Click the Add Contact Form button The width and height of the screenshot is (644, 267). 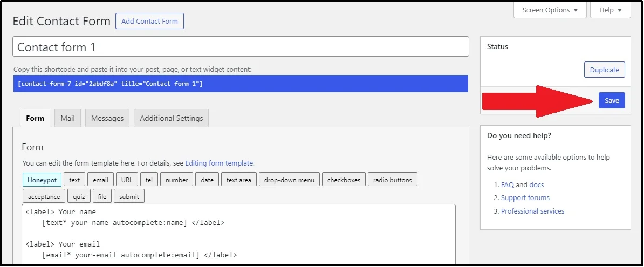tap(149, 22)
